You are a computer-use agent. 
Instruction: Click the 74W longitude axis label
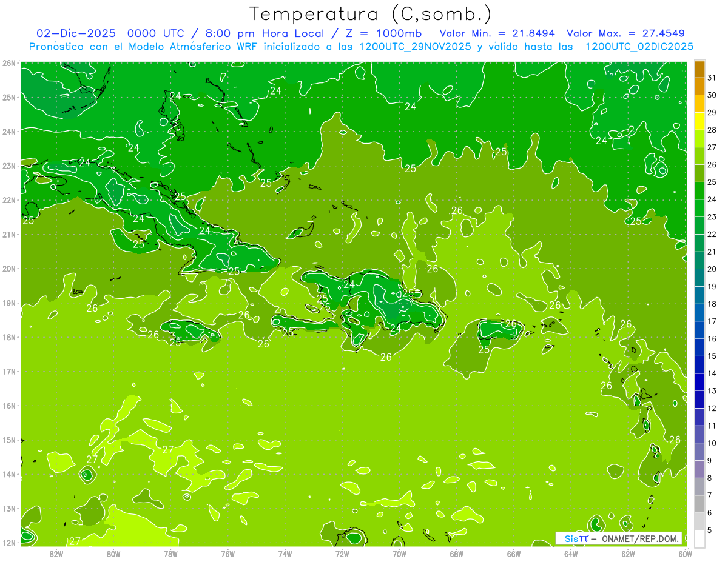[285, 554]
